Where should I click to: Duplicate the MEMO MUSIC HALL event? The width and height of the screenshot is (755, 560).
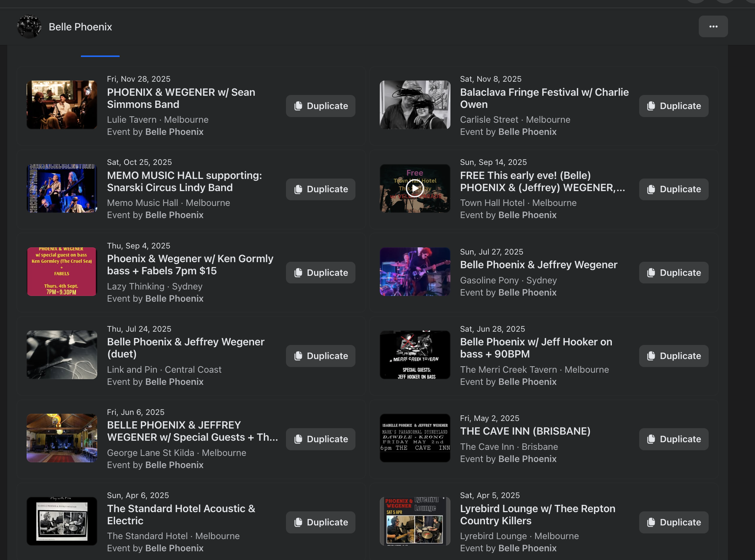[321, 189]
